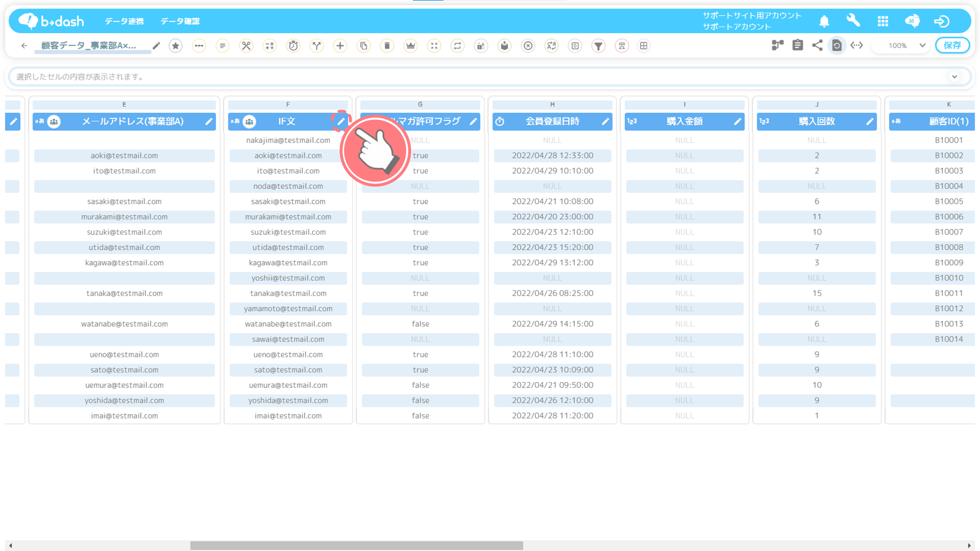
Task: Open the wrench settings icon in header
Action: pos(854,21)
